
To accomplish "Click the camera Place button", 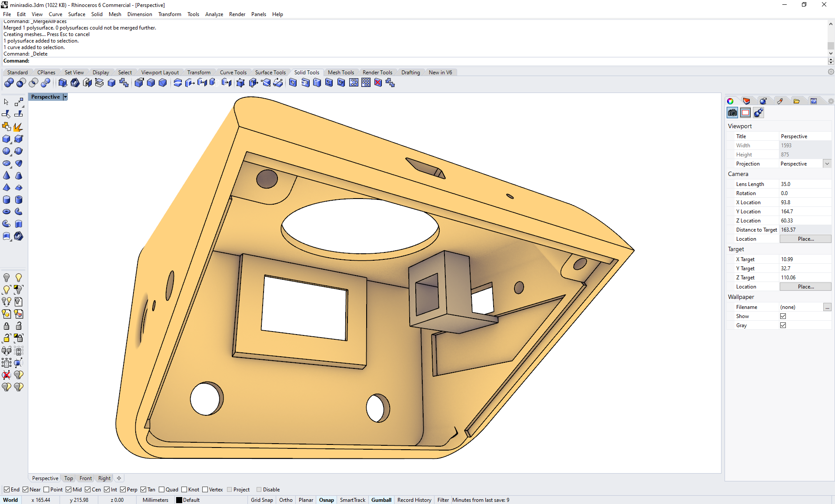I will pyautogui.click(x=805, y=239).
